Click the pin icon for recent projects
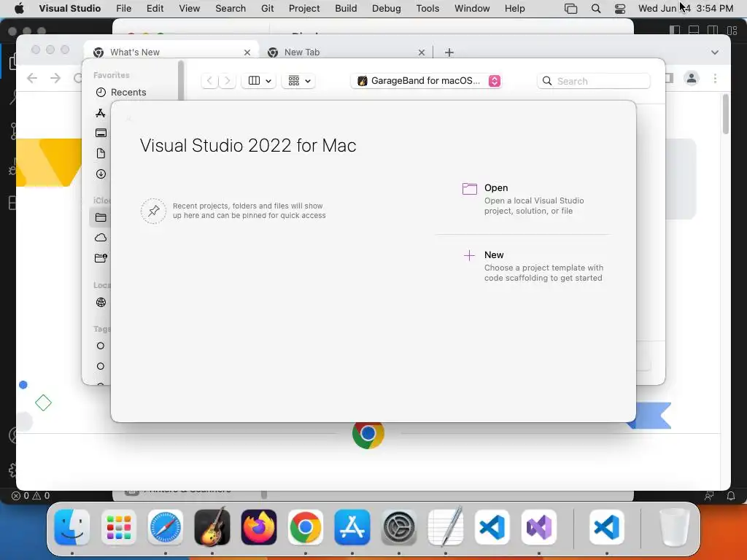Image resolution: width=747 pixels, height=560 pixels. tap(153, 211)
